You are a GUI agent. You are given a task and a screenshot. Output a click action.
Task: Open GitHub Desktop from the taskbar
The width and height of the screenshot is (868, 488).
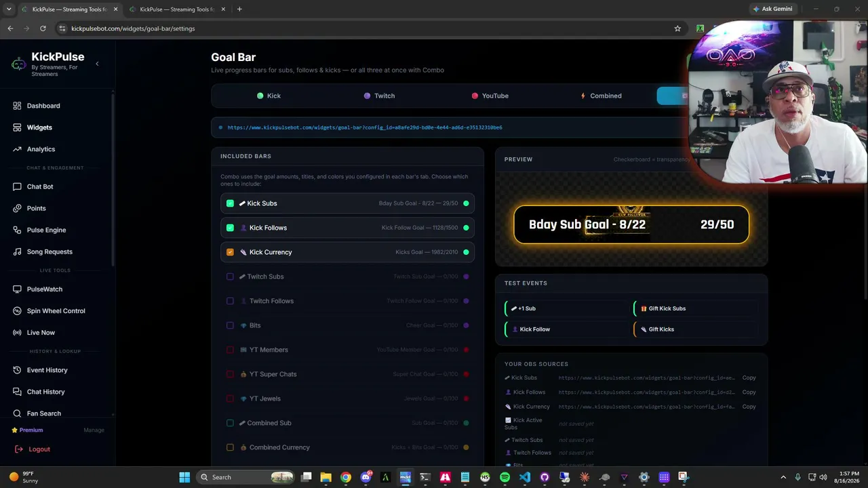[x=545, y=477]
